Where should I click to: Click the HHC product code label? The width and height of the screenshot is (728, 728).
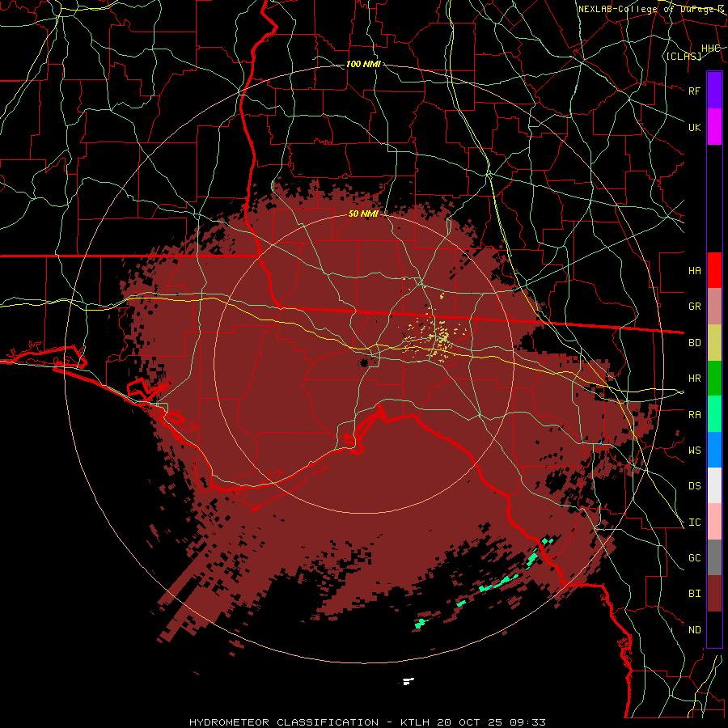710,48
